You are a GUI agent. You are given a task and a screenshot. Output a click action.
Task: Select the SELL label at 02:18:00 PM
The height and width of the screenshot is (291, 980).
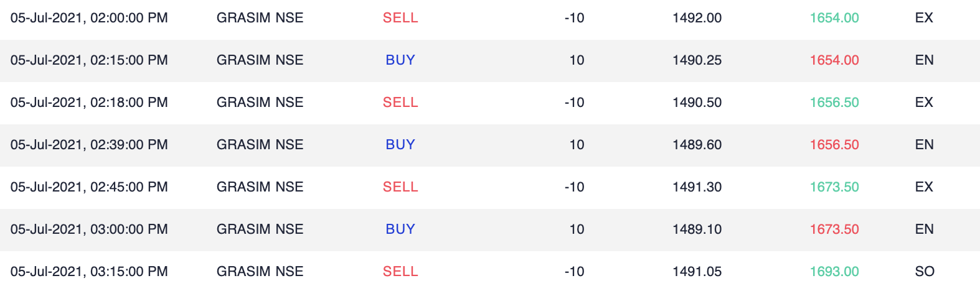coord(400,103)
